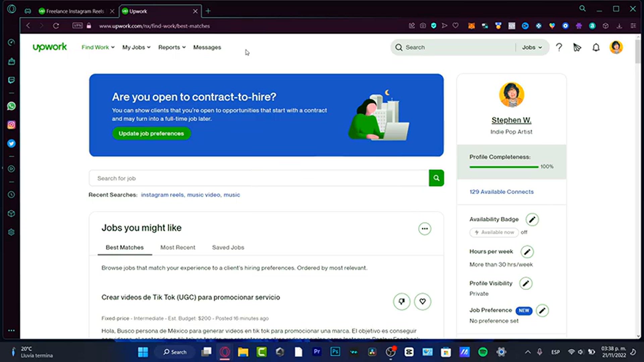The image size is (644, 362).
Task: Expand the system tray hidden icons chevron
Action: [528, 352]
